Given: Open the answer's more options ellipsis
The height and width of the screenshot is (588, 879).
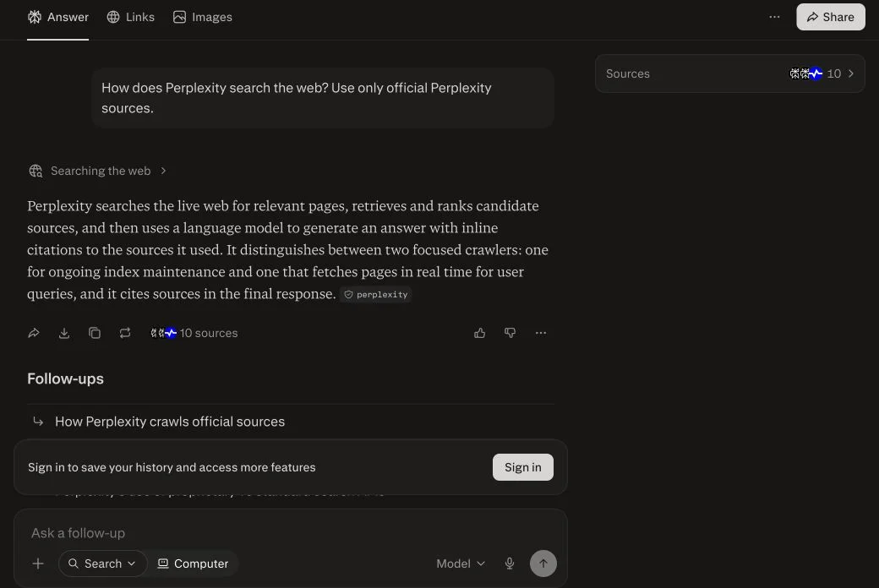Looking at the screenshot, I should pyautogui.click(x=540, y=333).
